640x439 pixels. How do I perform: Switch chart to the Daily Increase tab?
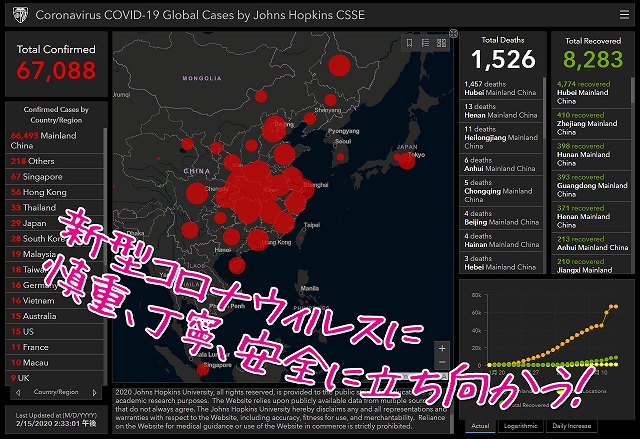pyautogui.click(x=571, y=426)
